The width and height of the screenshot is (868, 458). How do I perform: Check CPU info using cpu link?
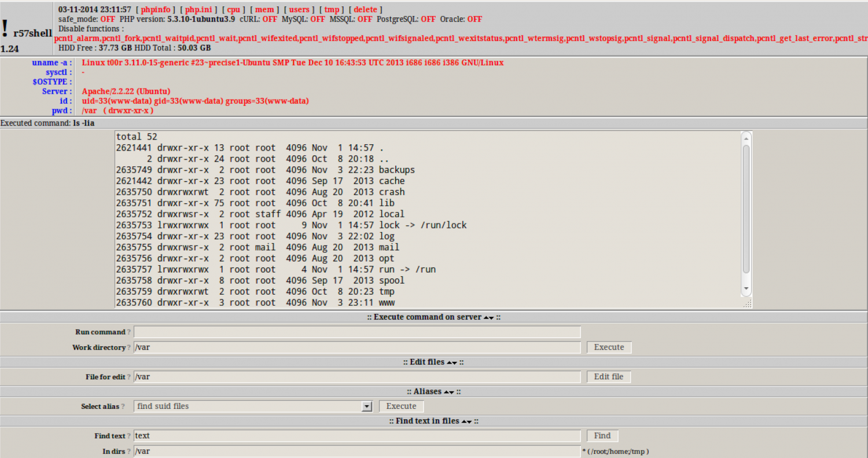point(233,9)
